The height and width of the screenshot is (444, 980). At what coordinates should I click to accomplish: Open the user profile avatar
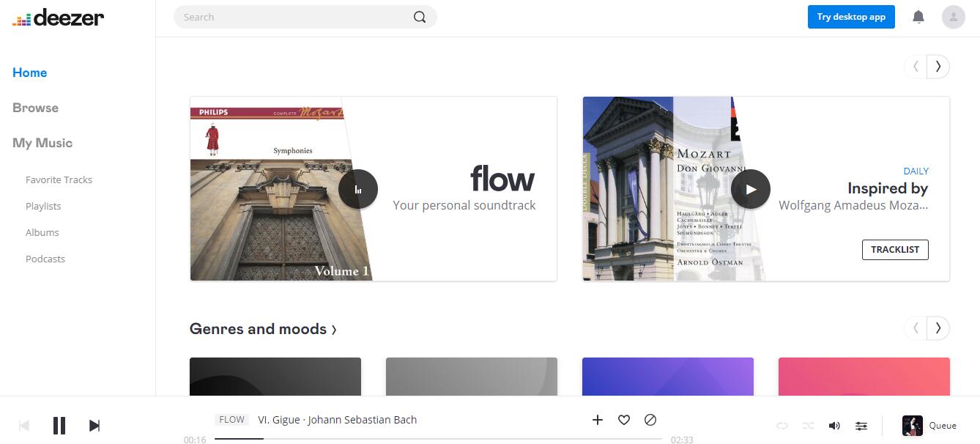click(x=954, y=17)
